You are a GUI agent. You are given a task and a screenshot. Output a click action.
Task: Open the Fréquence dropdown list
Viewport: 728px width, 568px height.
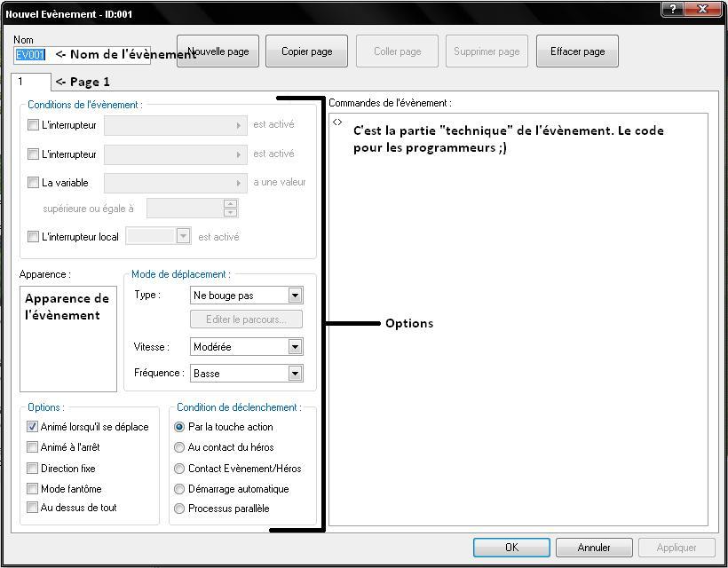[295, 374]
